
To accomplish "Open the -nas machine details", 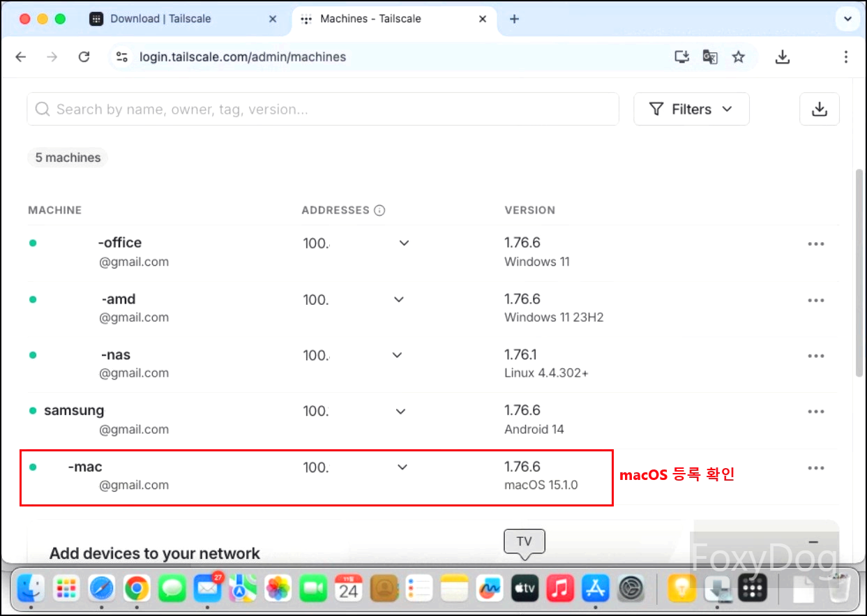I will tap(115, 355).
